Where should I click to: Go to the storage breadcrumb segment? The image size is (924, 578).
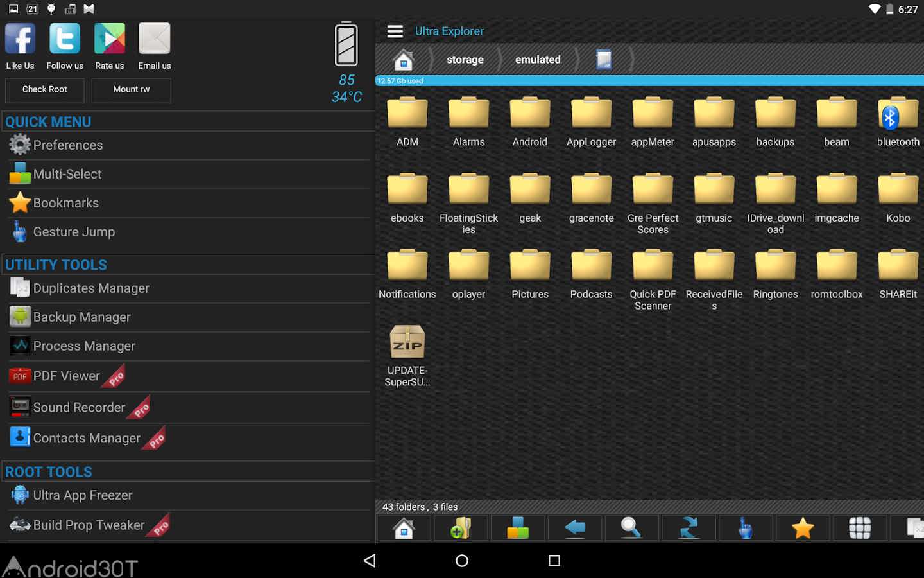click(x=465, y=60)
